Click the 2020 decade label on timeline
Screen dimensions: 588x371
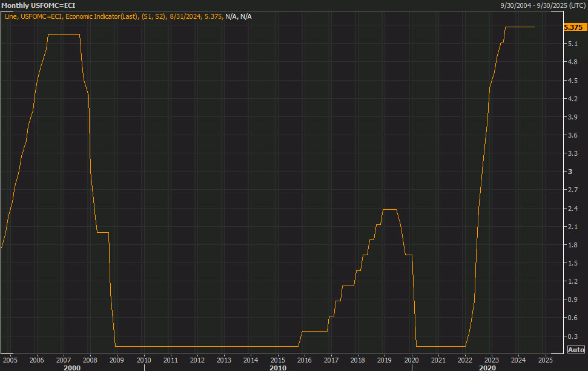point(487,367)
